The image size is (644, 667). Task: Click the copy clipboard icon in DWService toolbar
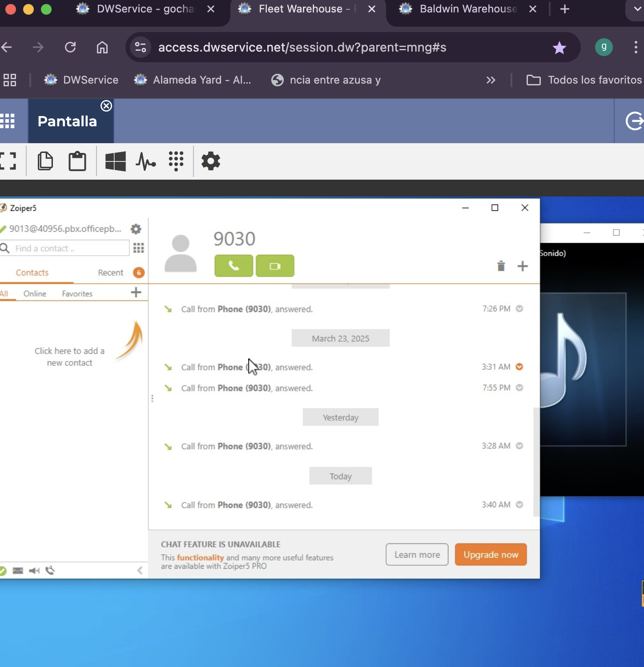[45, 161]
